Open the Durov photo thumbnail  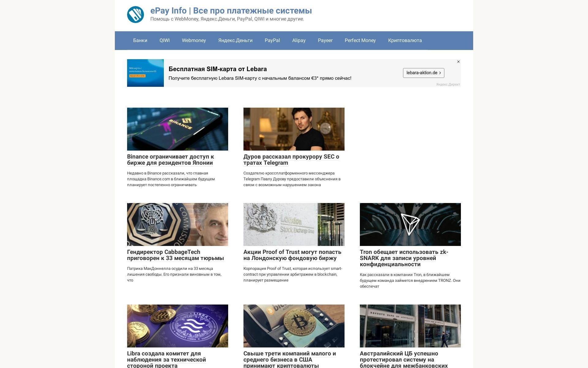[294, 129]
